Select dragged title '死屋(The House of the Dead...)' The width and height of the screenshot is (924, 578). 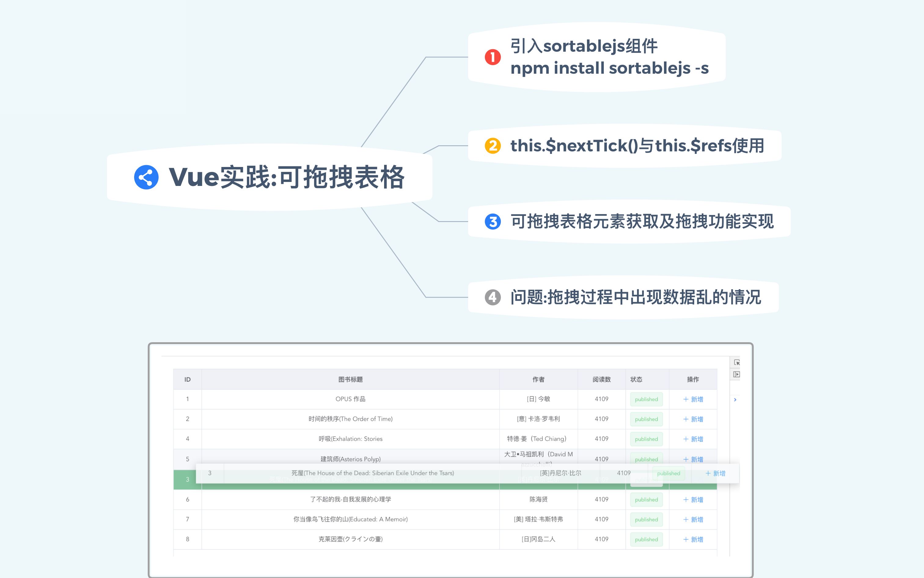(373, 473)
